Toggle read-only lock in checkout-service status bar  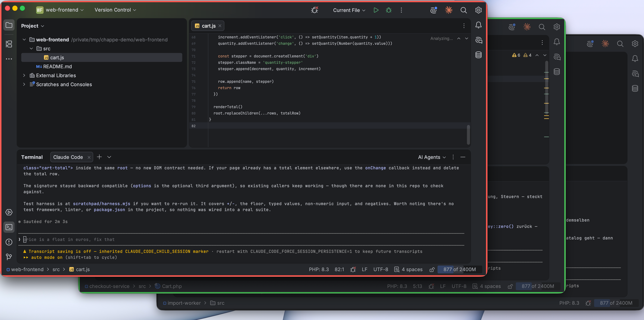coord(510,286)
